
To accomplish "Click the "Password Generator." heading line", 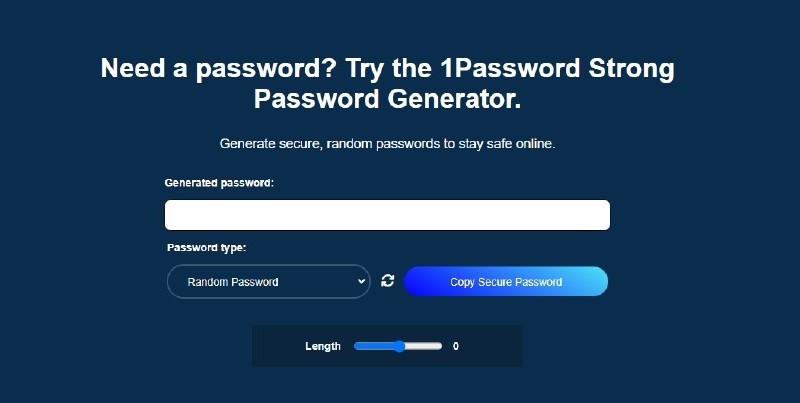I will coord(388,100).
